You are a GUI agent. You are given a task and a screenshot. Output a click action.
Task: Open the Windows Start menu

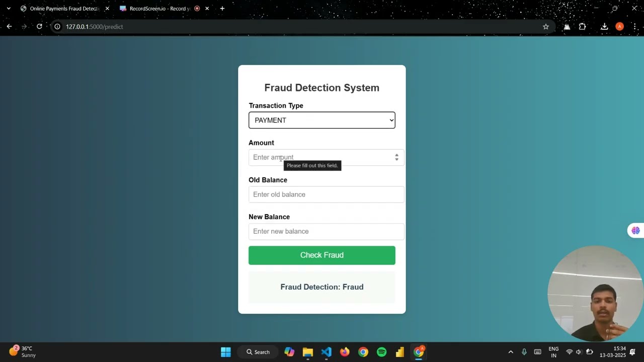226,352
